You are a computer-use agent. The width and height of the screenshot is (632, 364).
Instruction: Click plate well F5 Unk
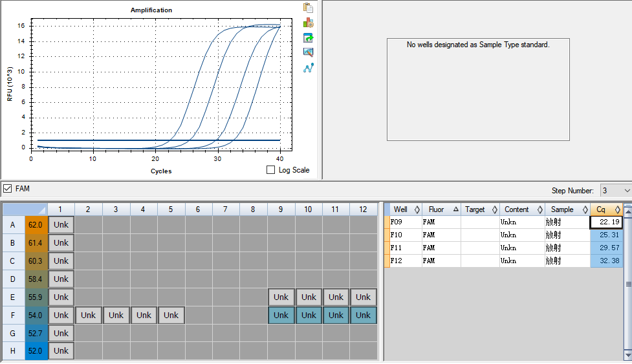coord(171,316)
